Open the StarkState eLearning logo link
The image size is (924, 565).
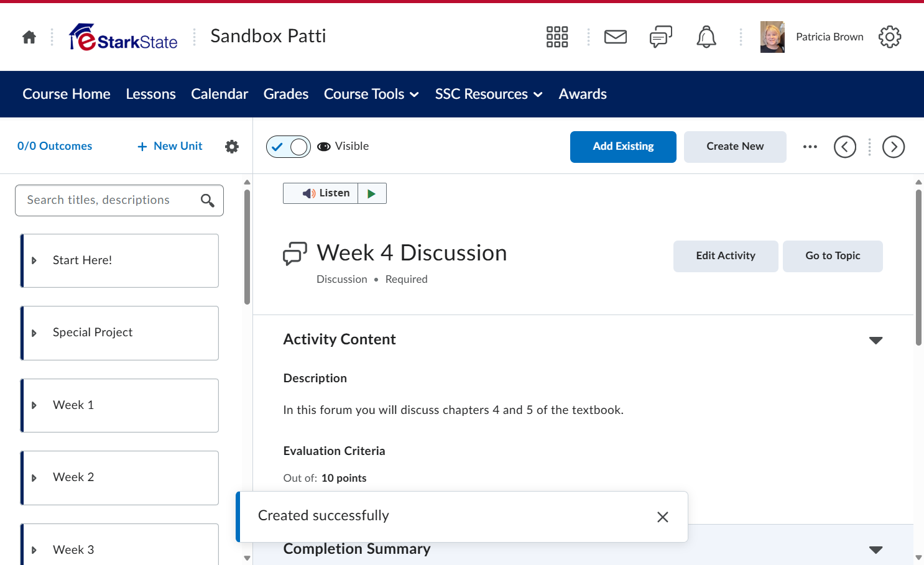click(x=123, y=37)
